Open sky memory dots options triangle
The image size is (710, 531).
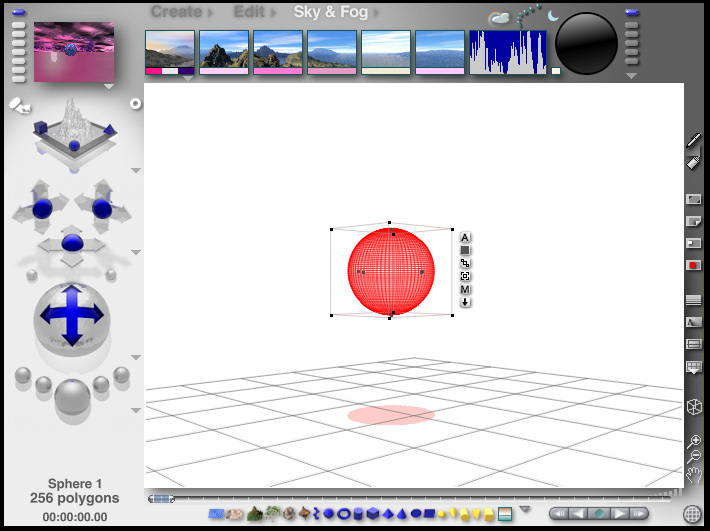(x=632, y=76)
